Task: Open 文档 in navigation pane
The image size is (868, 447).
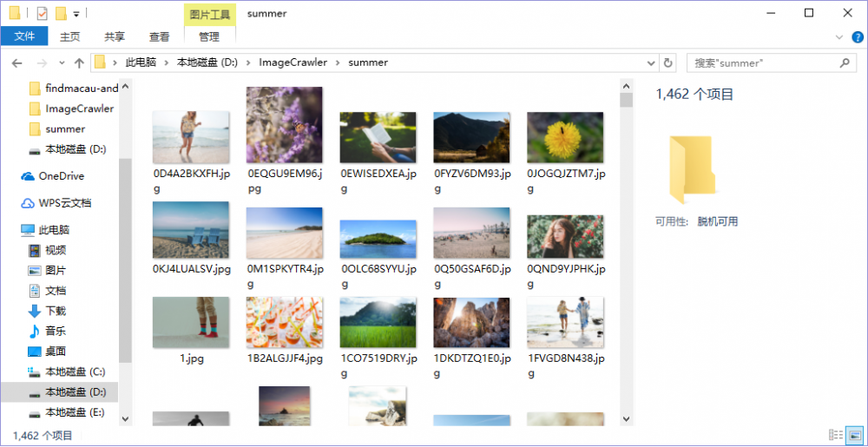Action: pos(48,291)
